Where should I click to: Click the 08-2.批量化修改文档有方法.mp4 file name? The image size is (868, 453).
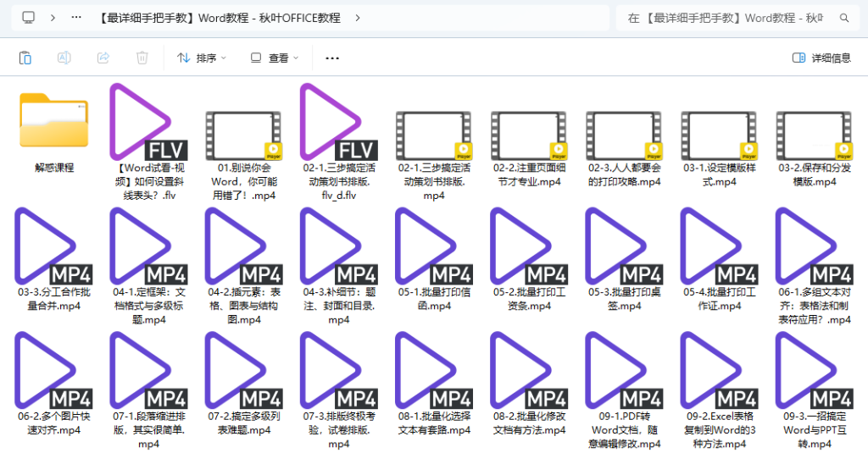[529, 423]
